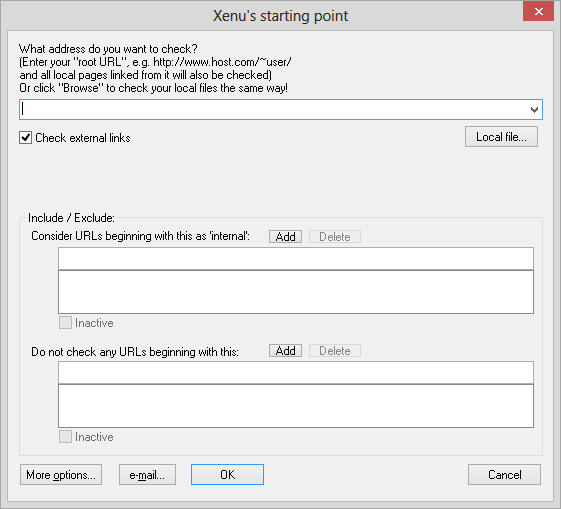Screen dimensions: 561x509
Task: Add a URL to the do-not-check list
Action: (x=286, y=351)
